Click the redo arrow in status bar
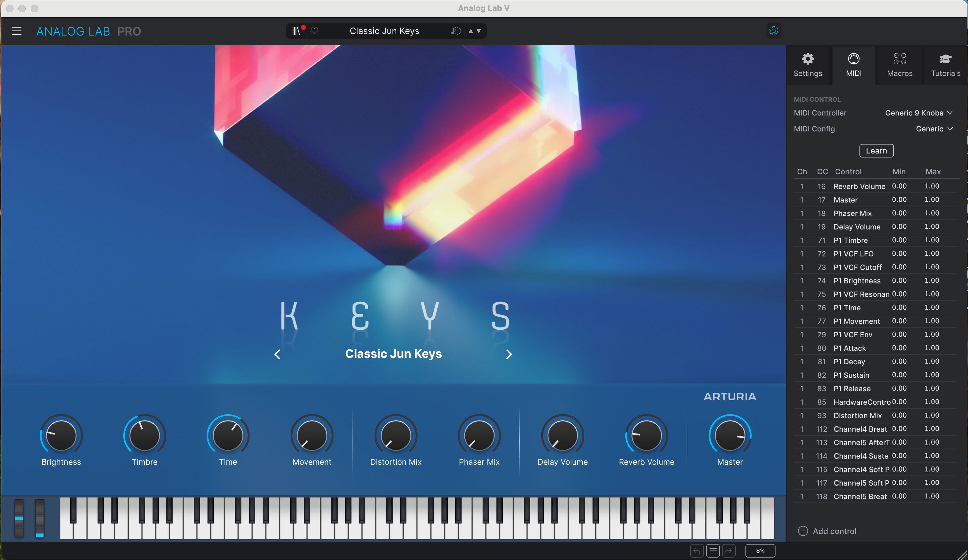 (x=729, y=551)
